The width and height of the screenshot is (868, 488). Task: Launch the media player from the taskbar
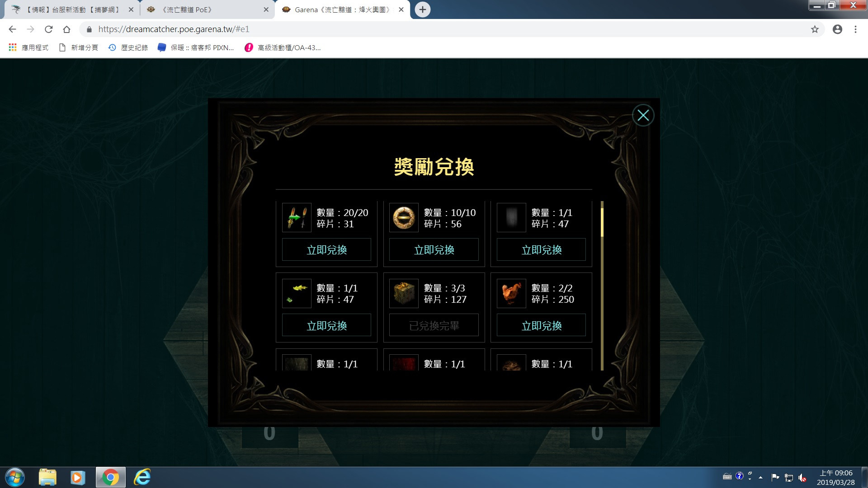[78, 478]
